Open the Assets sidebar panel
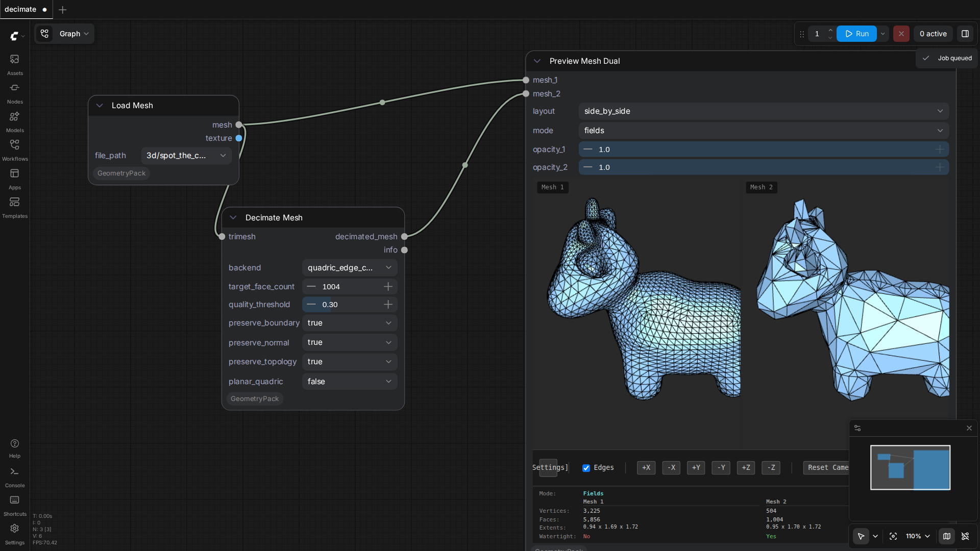 [x=15, y=65]
